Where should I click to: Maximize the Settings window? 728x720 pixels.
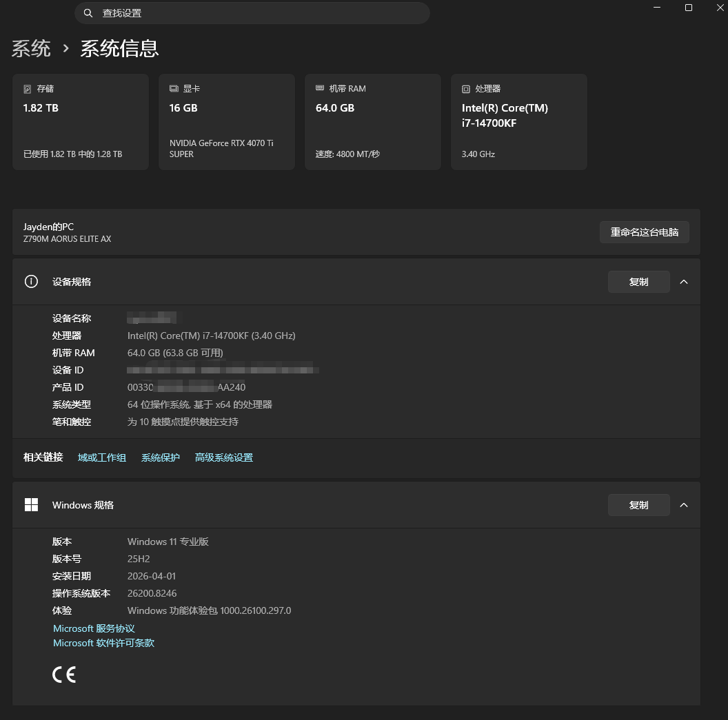[689, 8]
